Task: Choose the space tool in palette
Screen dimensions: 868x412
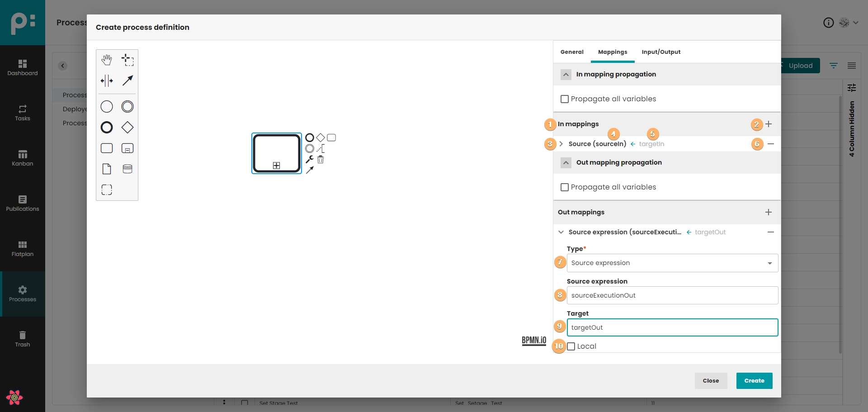Action: pos(107,81)
